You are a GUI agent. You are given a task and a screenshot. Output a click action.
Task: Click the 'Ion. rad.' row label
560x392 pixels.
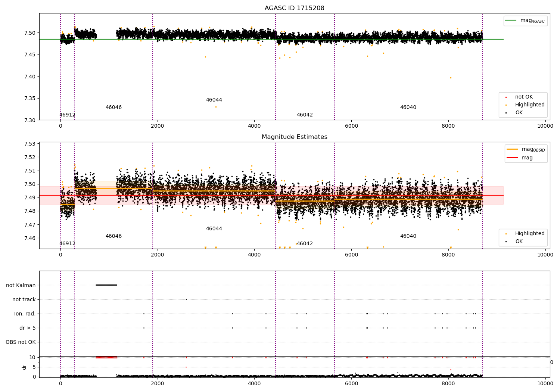pyautogui.click(x=25, y=314)
